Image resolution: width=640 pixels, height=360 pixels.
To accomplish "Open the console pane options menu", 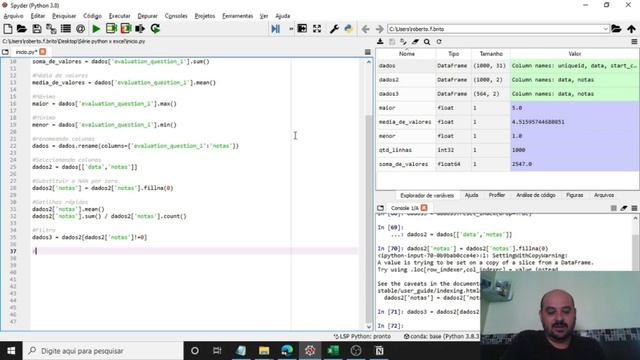I will click(634, 208).
